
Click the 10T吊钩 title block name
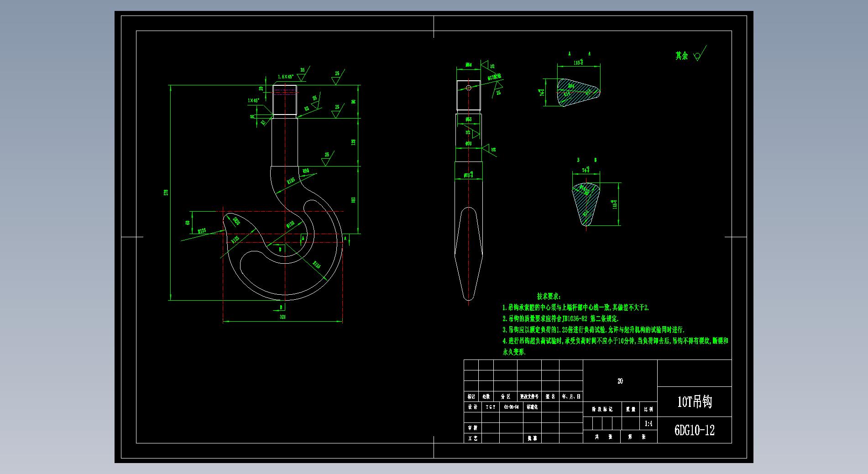[694, 402]
